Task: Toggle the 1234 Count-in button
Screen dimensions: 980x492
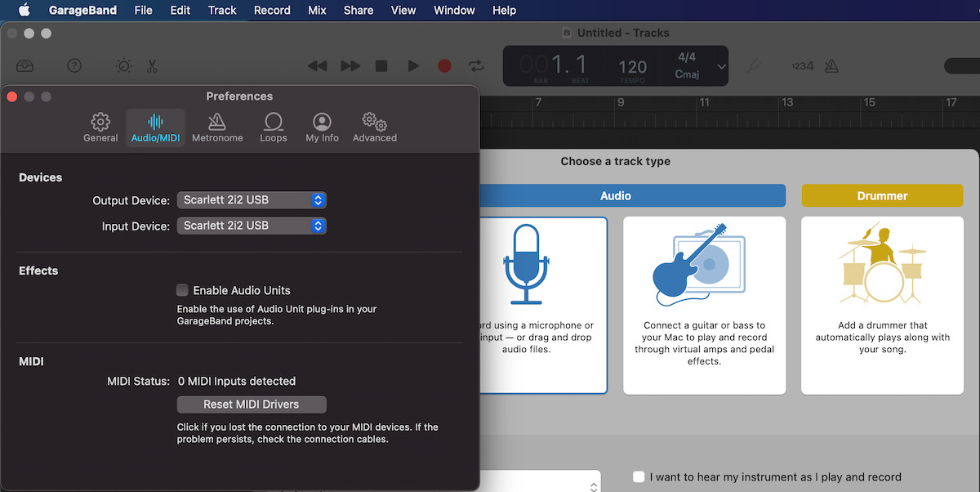Action: pyautogui.click(x=802, y=66)
